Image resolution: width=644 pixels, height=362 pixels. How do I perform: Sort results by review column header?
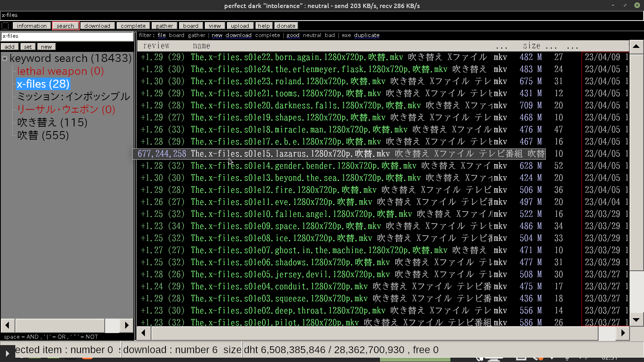pyautogui.click(x=157, y=46)
